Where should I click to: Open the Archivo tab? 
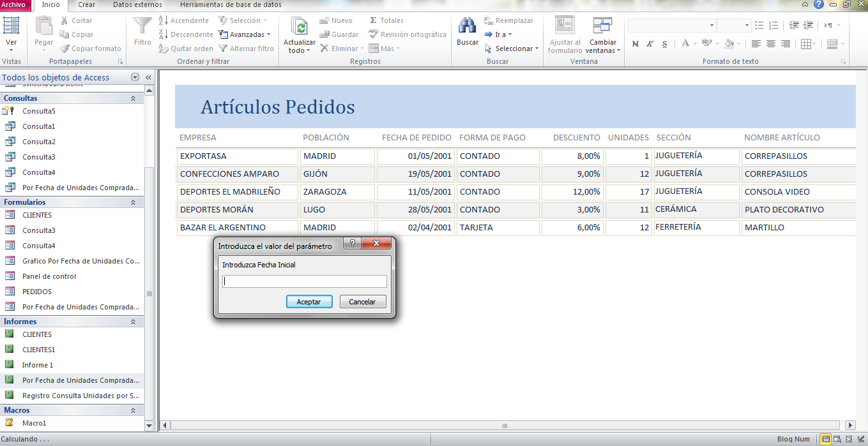[x=13, y=4]
